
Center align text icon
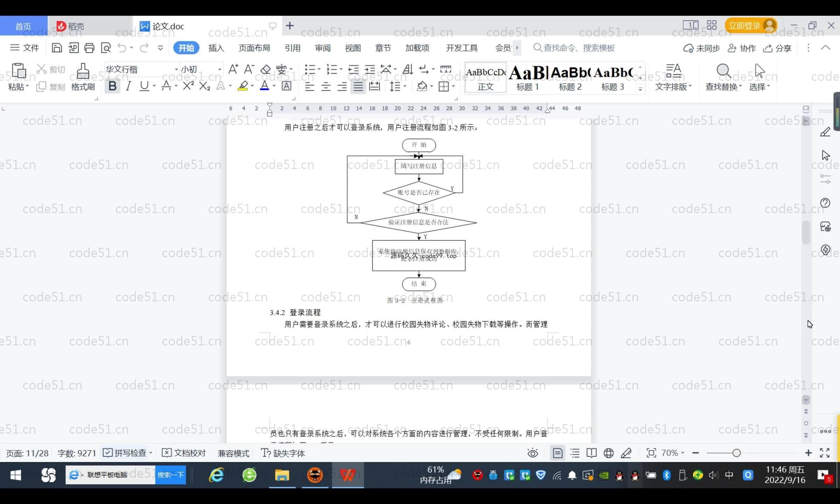(326, 86)
